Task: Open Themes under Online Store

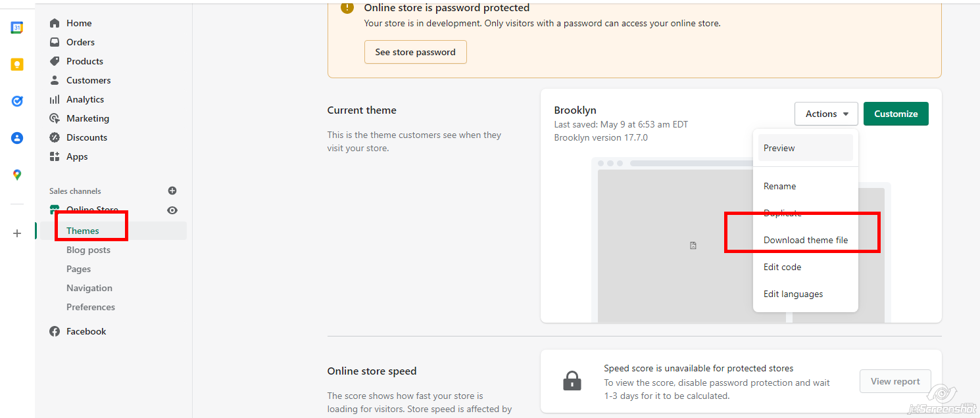Action: (83, 231)
